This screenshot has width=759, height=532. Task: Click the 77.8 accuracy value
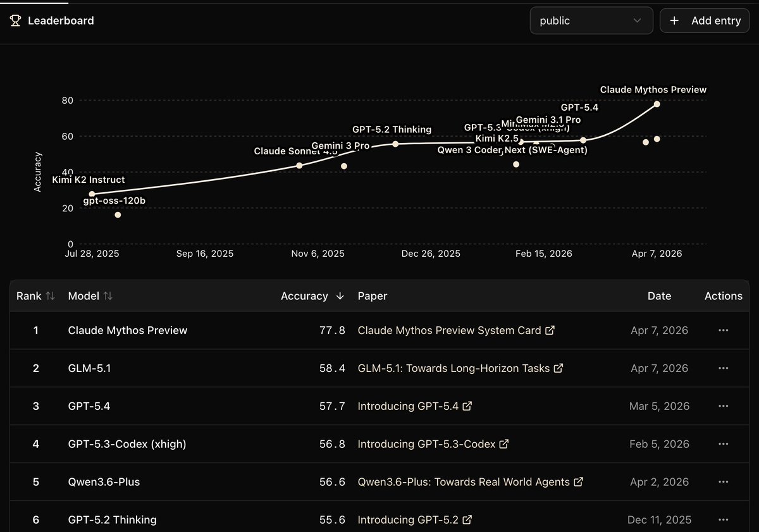tap(332, 330)
